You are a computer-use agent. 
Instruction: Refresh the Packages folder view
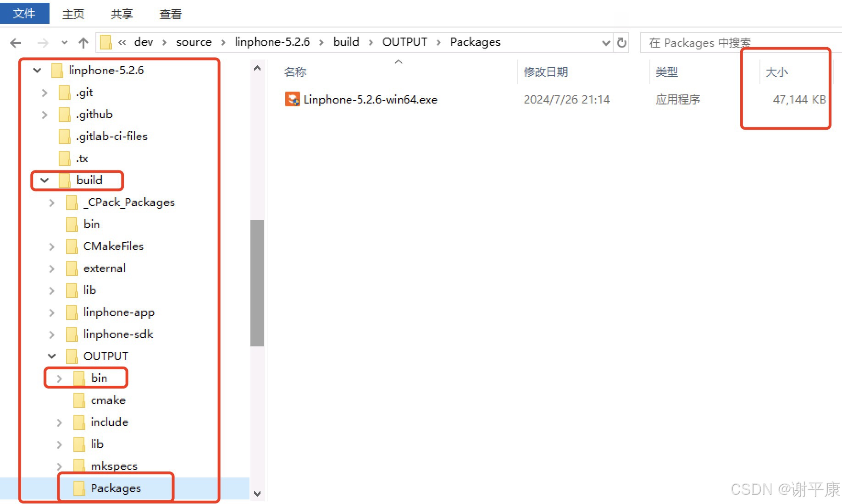[621, 43]
